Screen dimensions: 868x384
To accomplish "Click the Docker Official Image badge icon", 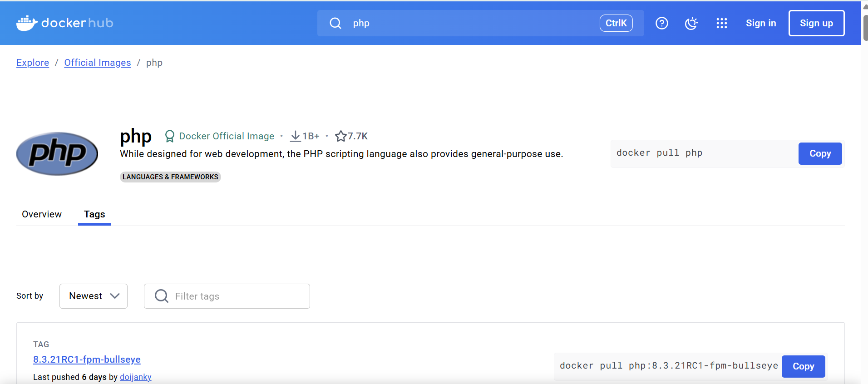I will click(x=169, y=136).
